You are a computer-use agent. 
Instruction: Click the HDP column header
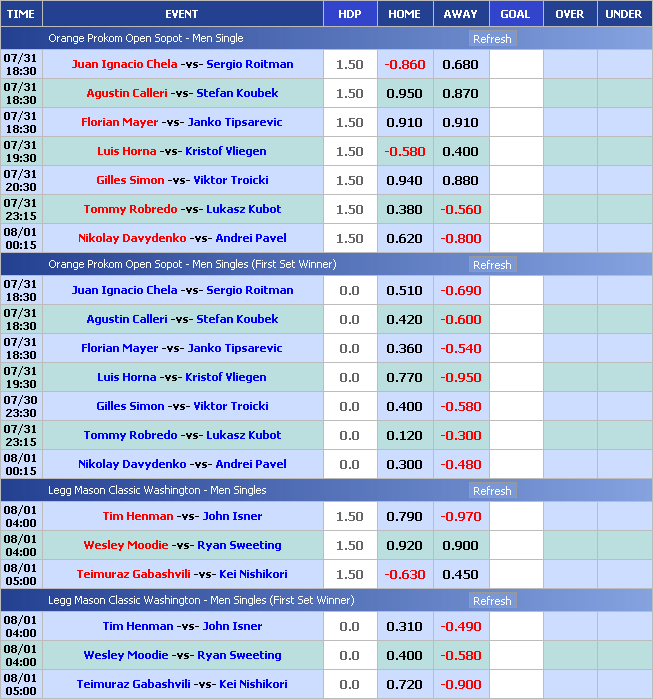point(350,14)
